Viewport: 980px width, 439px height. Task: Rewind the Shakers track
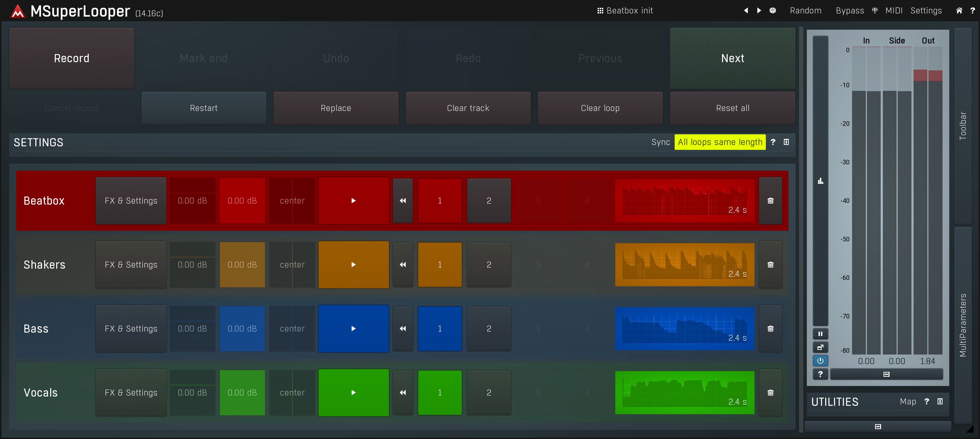(403, 264)
